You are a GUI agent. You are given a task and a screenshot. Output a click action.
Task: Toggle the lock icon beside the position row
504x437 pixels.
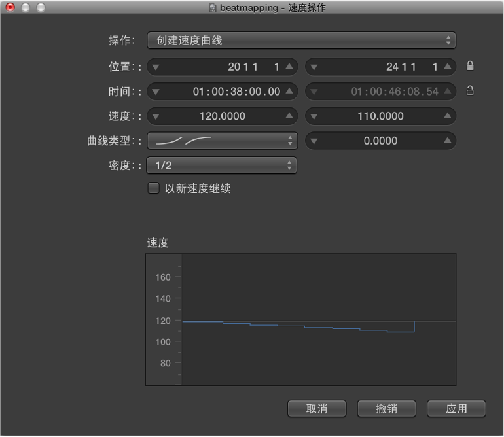pos(470,66)
